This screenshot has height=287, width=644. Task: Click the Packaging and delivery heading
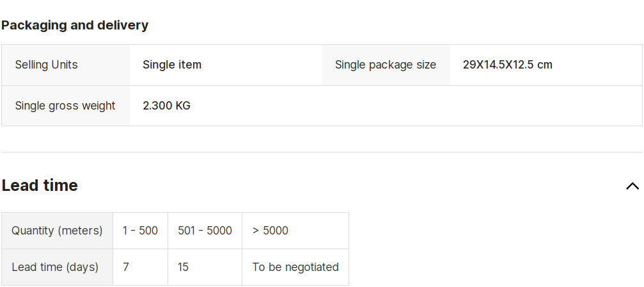click(75, 25)
